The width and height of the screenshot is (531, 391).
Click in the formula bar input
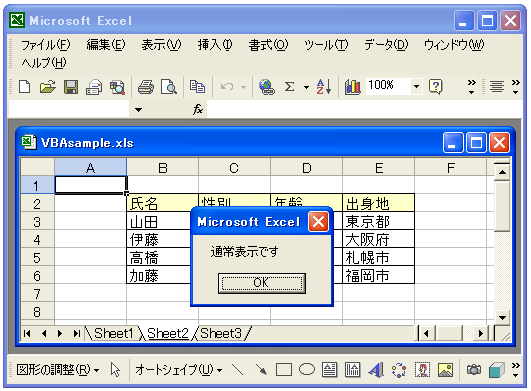pos(364,109)
